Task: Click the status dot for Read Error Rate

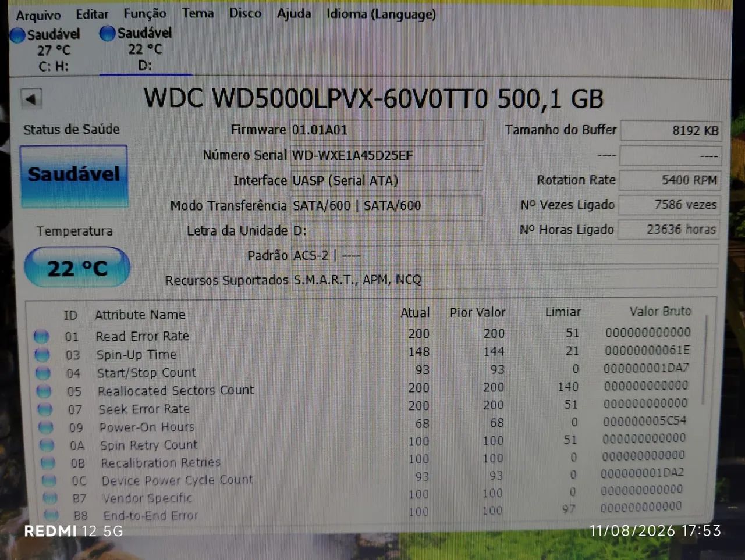Action: [41, 336]
